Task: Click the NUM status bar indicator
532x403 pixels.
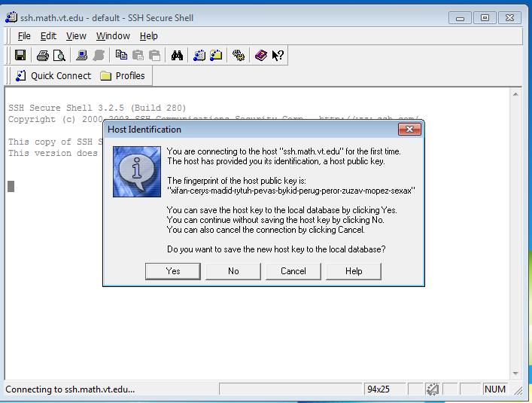Action: click(x=495, y=389)
